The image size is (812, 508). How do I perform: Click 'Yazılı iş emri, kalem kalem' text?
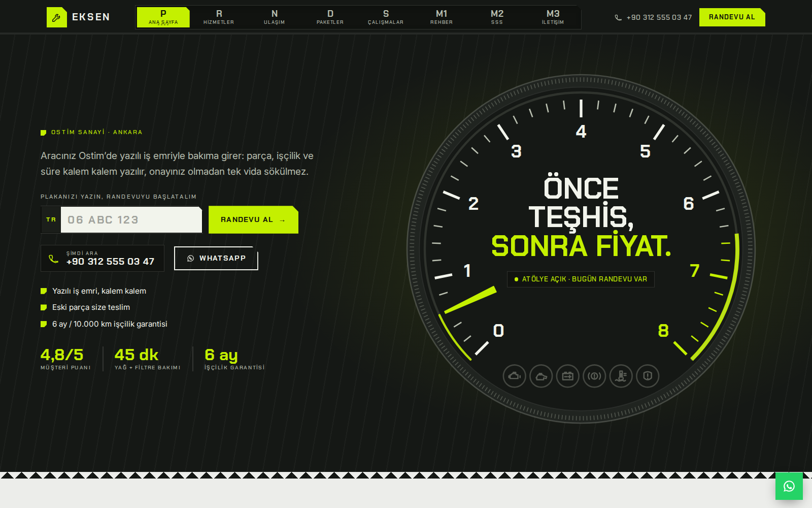tap(99, 291)
